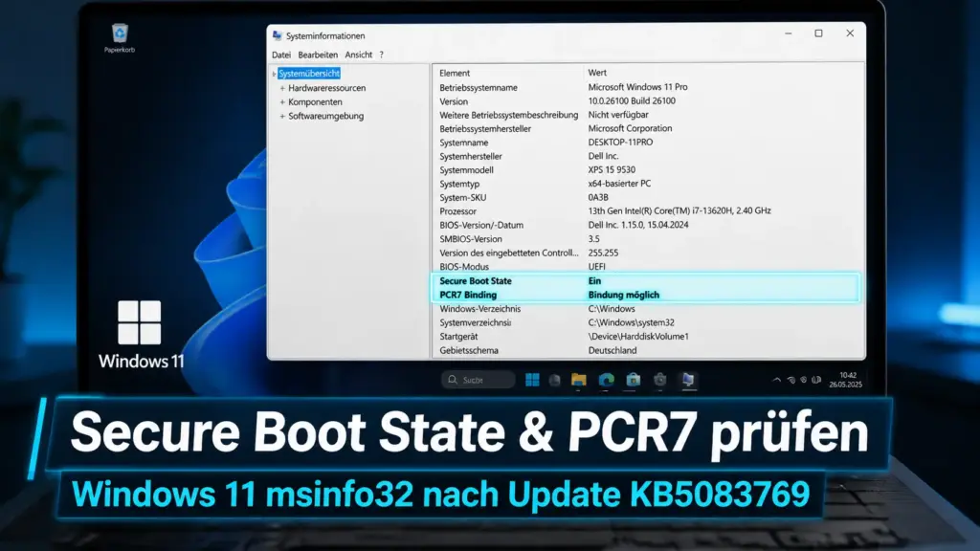Select the Windows-Verzeichnis row label

coord(480,309)
